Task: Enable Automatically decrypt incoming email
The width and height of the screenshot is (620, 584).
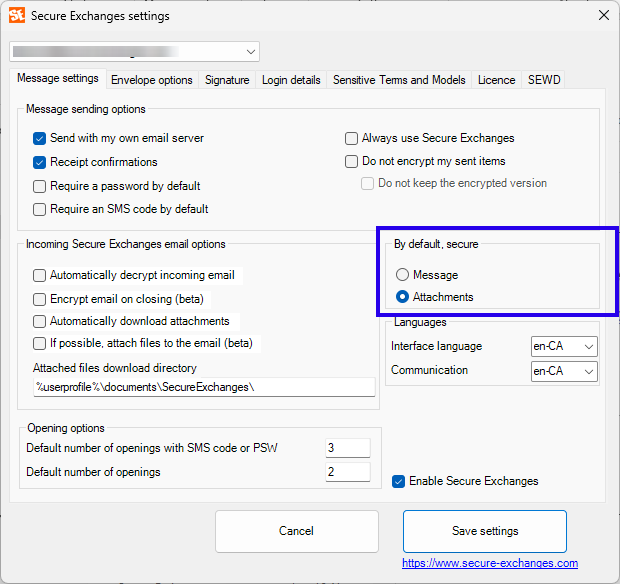Action: (x=40, y=276)
